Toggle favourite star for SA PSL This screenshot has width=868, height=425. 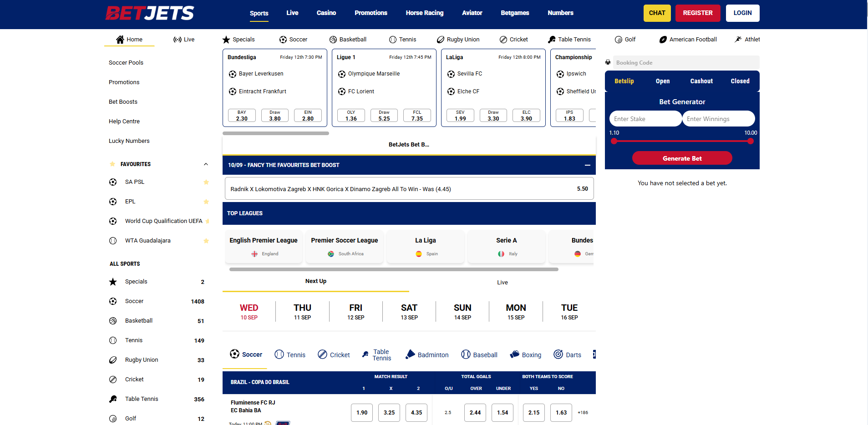(206, 182)
